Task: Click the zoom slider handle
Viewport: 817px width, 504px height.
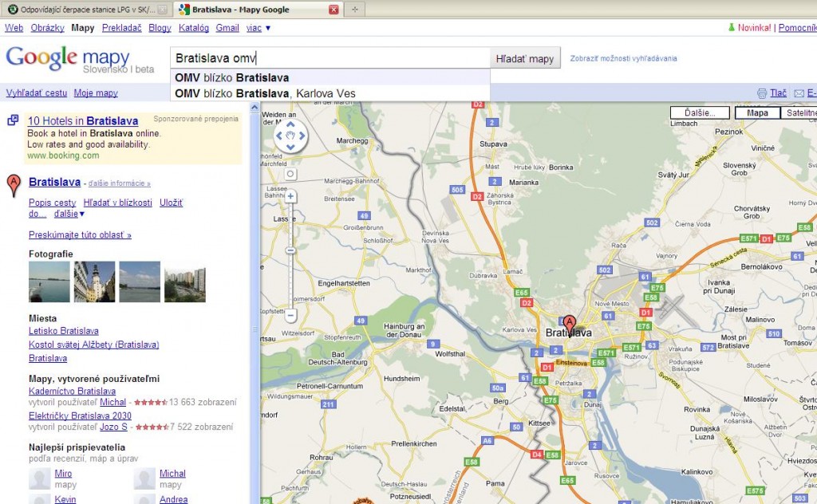Action: pos(290,250)
